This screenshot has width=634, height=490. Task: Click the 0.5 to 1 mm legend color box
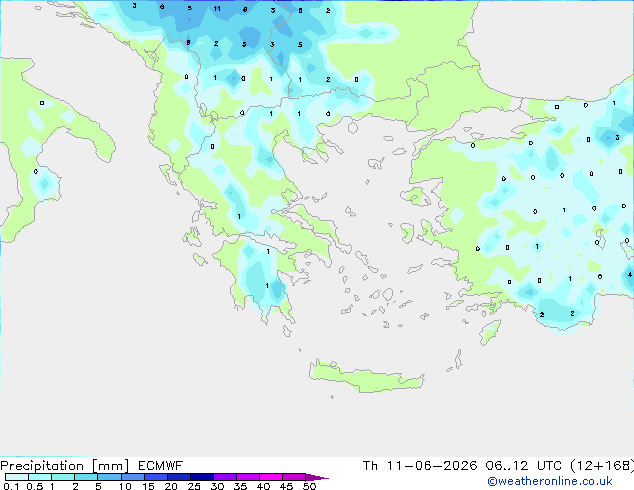coord(40,477)
